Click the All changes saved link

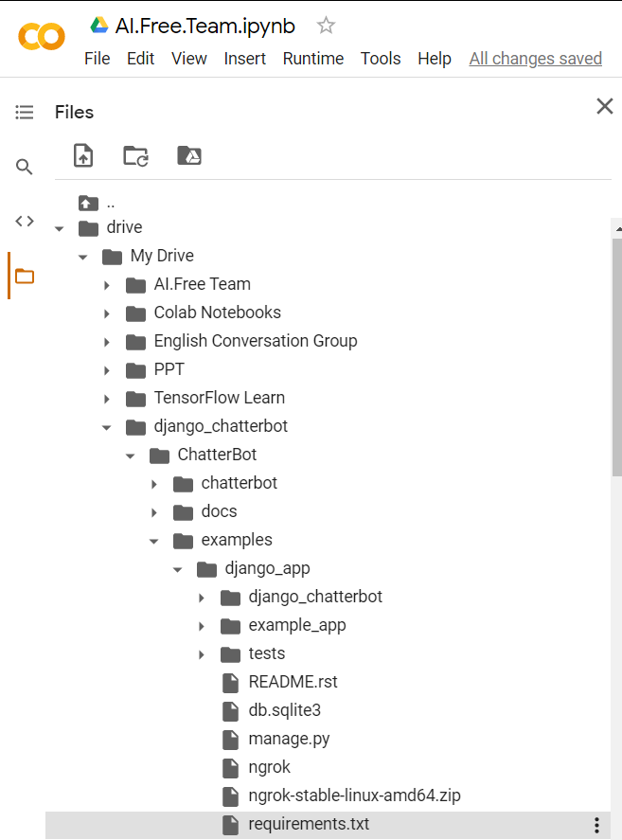536,59
